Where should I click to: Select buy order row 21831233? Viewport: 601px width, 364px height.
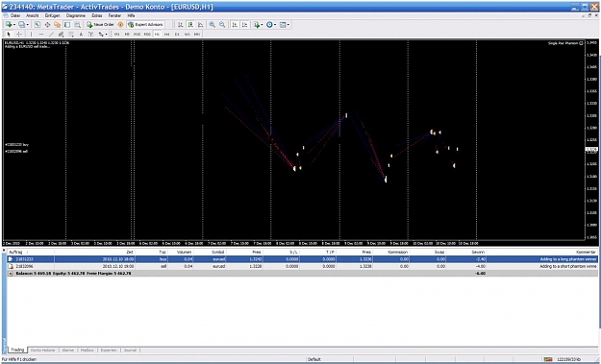coord(302,259)
